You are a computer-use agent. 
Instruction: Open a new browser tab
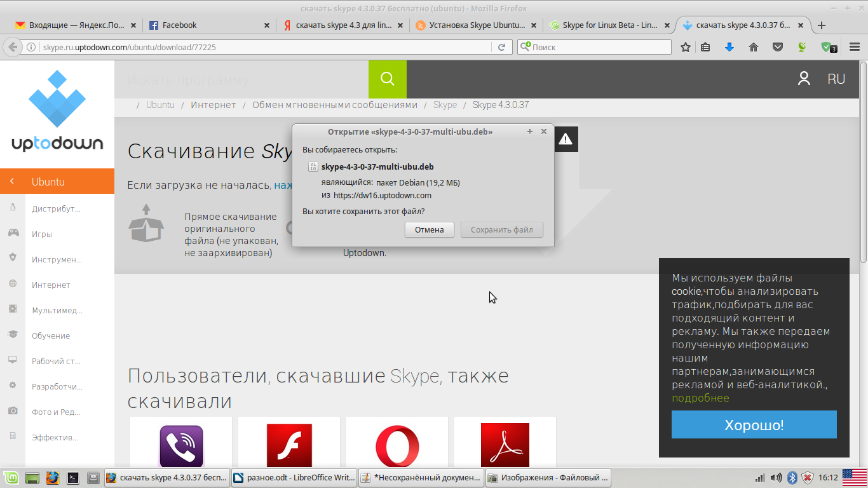click(822, 25)
